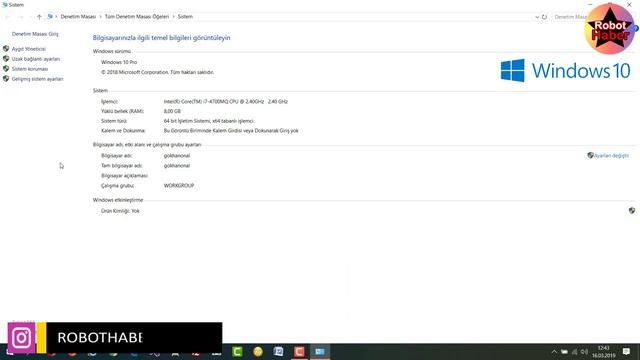Navigate to Denetim Masası breadcrumb
Viewport: 640px width, 360px height.
click(78, 17)
